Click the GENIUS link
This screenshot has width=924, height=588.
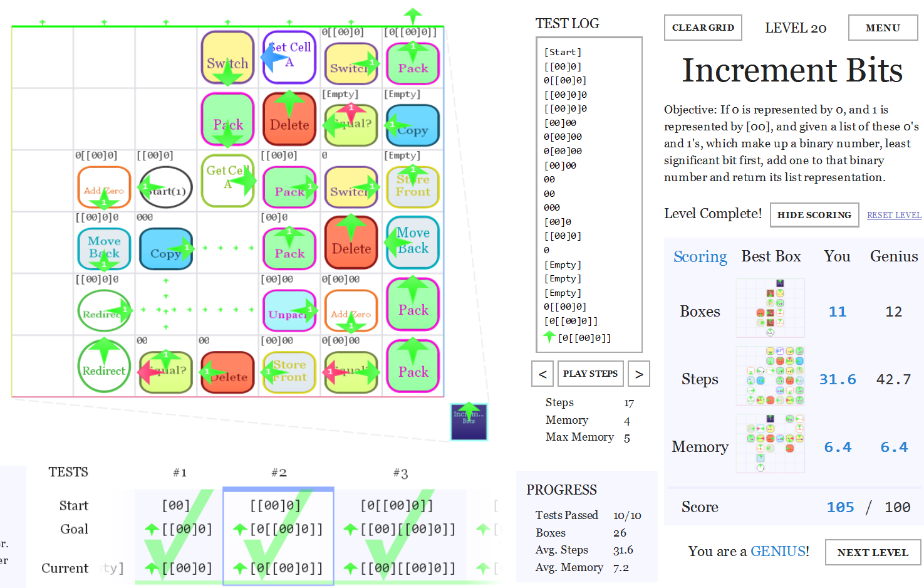pyautogui.click(x=779, y=551)
